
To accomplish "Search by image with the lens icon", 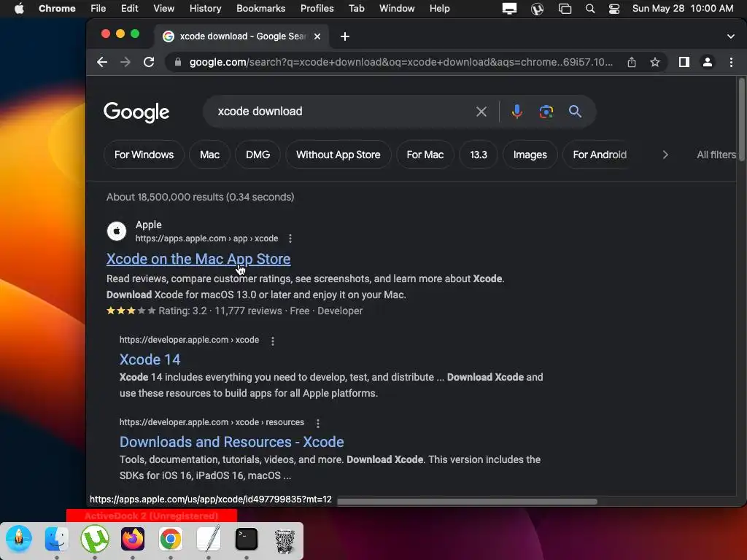I will (x=546, y=112).
